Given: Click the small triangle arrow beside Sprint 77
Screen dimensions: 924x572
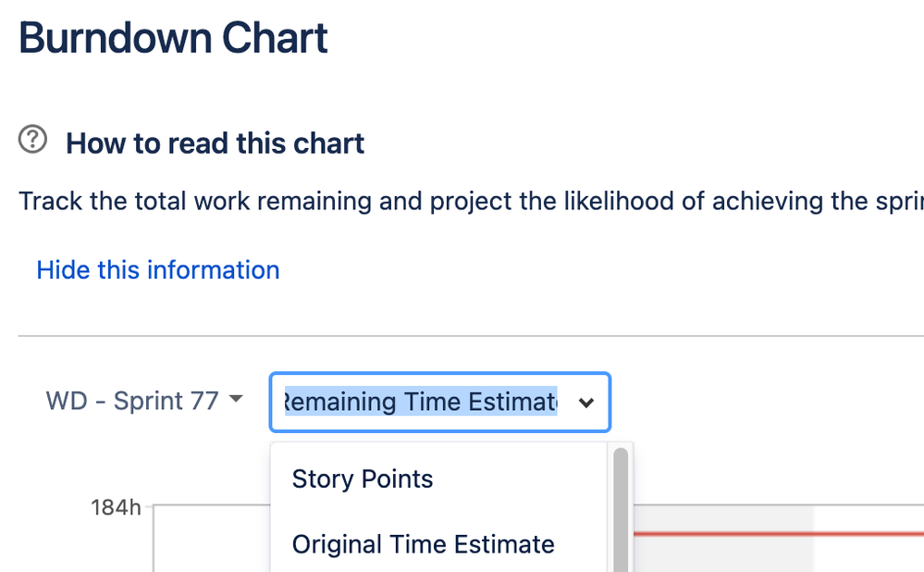Looking at the screenshot, I should 236,400.
